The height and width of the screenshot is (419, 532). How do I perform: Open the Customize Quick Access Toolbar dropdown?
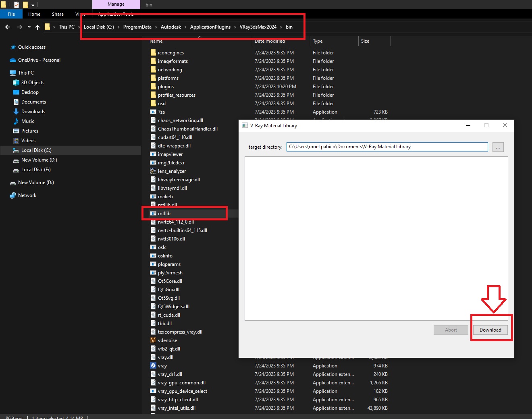[32, 4]
